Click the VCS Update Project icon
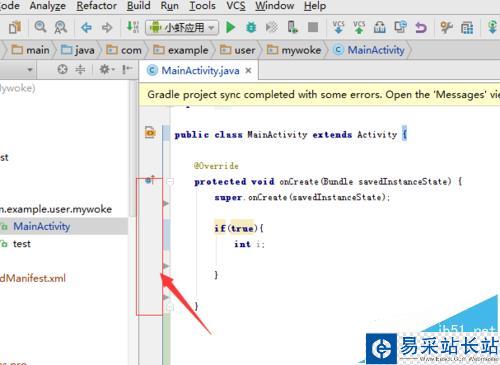The width and height of the screenshot is (500, 365). (x=338, y=27)
